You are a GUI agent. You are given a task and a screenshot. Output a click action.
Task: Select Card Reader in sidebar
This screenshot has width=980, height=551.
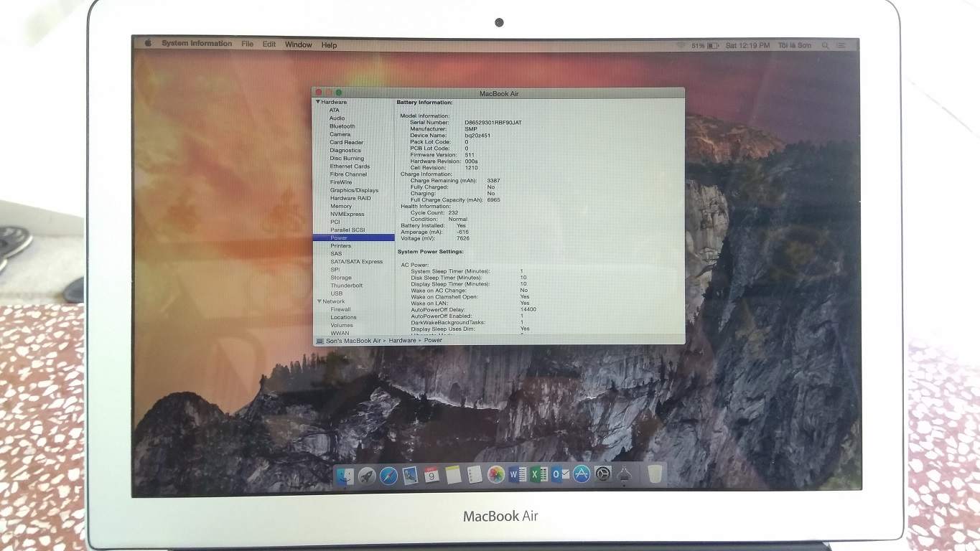click(347, 142)
